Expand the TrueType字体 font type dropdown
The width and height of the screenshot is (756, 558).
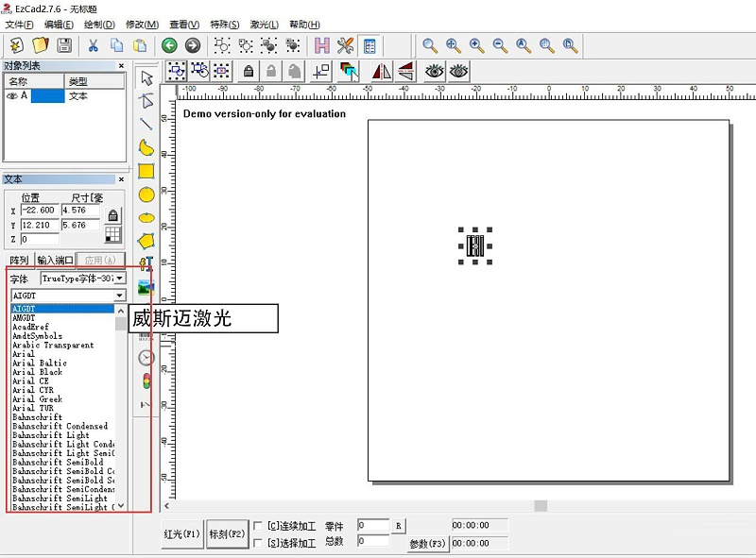(120, 279)
